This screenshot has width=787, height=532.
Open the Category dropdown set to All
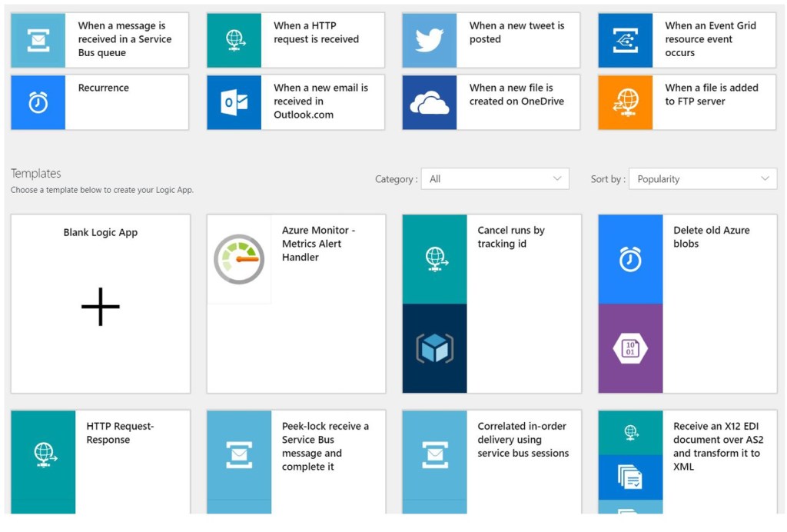click(x=496, y=179)
